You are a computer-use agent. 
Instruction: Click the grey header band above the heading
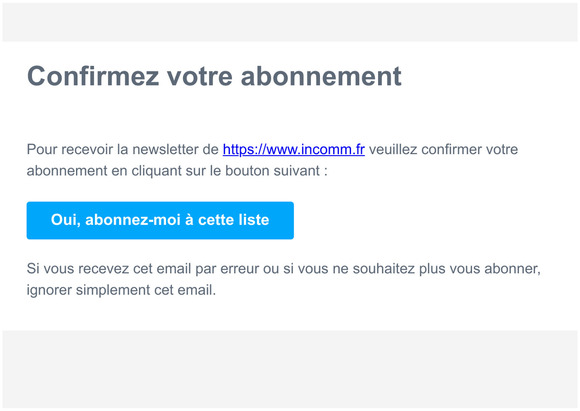tap(290, 22)
